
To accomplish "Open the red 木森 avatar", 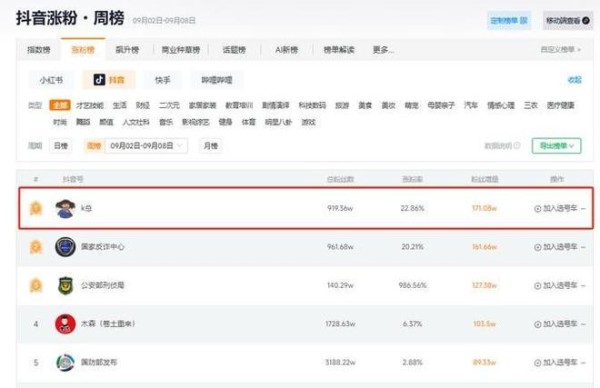I will (x=65, y=324).
